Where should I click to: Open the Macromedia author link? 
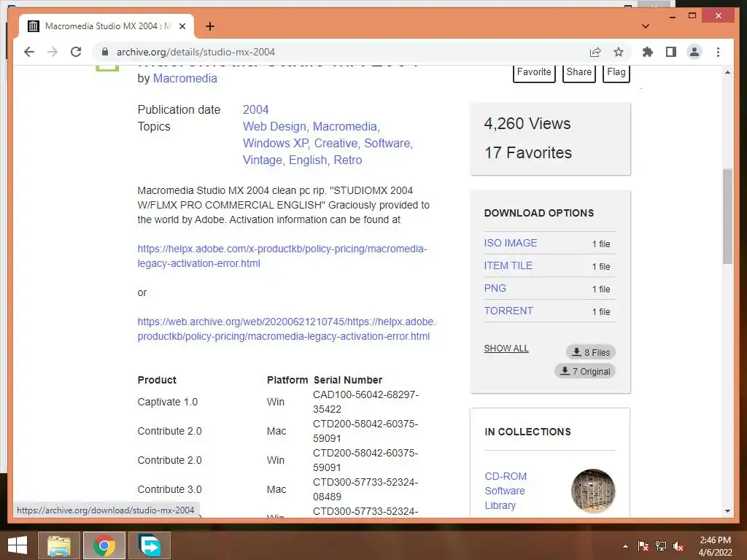pos(185,79)
